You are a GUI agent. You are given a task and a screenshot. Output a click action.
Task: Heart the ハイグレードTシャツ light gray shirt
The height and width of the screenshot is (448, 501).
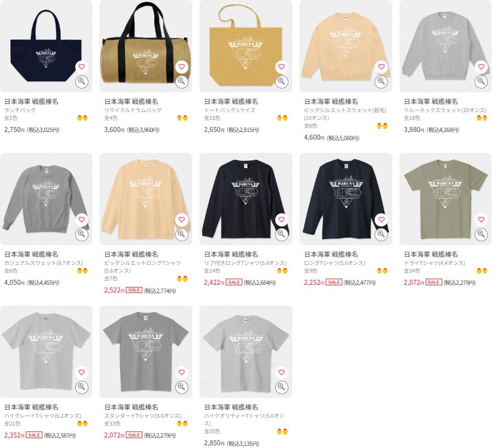pos(82,373)
